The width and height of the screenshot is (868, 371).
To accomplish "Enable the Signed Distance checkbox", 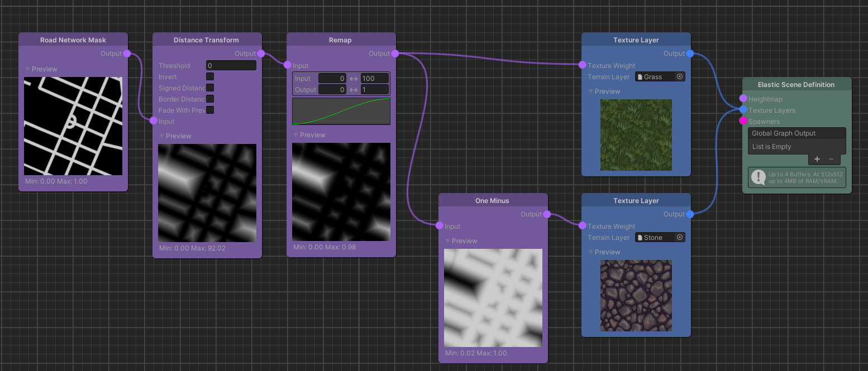I will [209, 88].
